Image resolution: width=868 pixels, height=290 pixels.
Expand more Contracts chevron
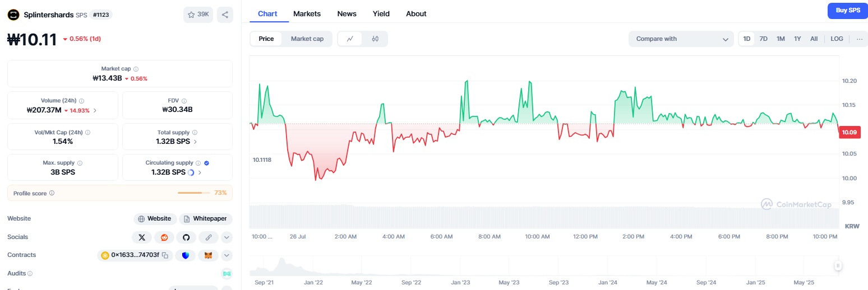227,255
